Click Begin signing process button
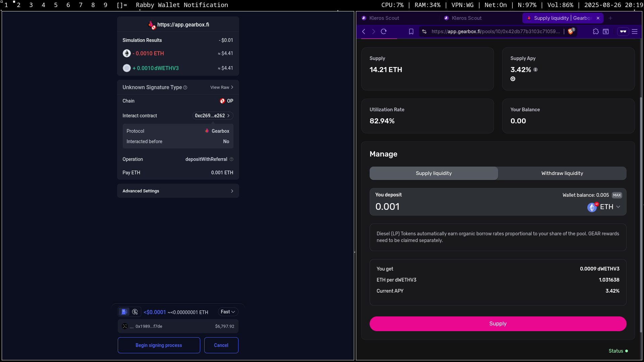Screen dimensions: 644x362 click(x=159, y=345)
